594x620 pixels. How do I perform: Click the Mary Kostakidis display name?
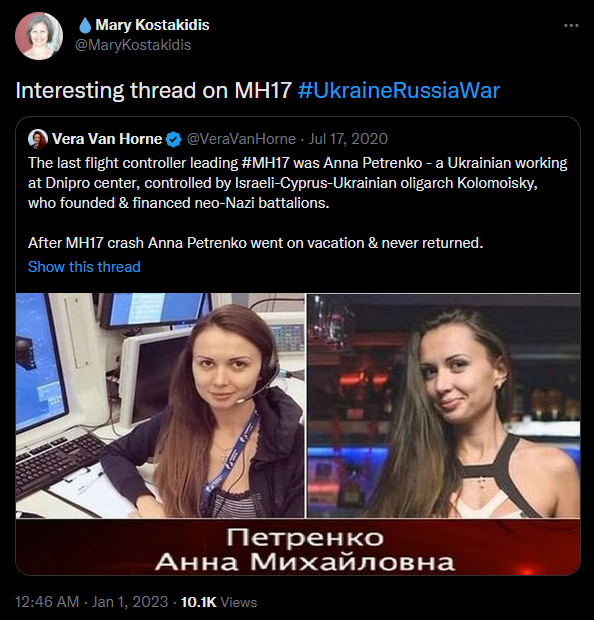(152, 25)
